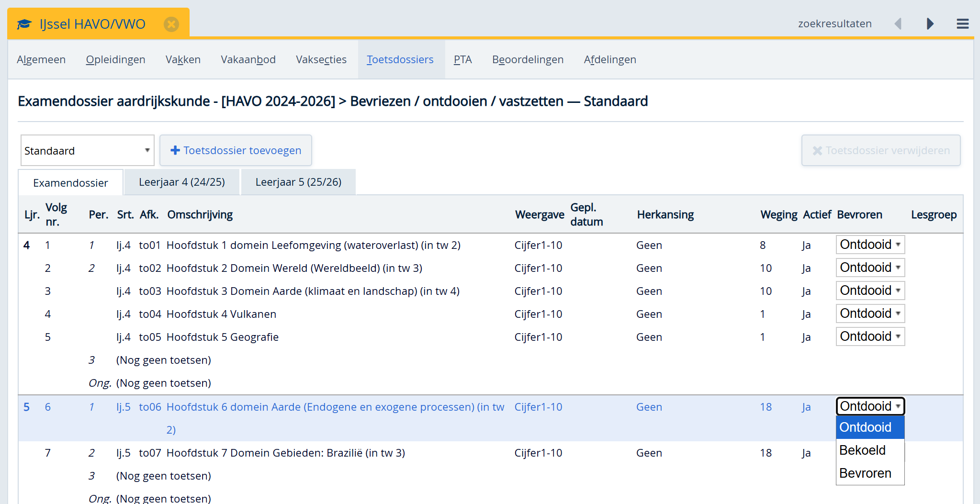Pick the highlighted Ontdooid option
980x504 pixels.
[x=865, y=427]
